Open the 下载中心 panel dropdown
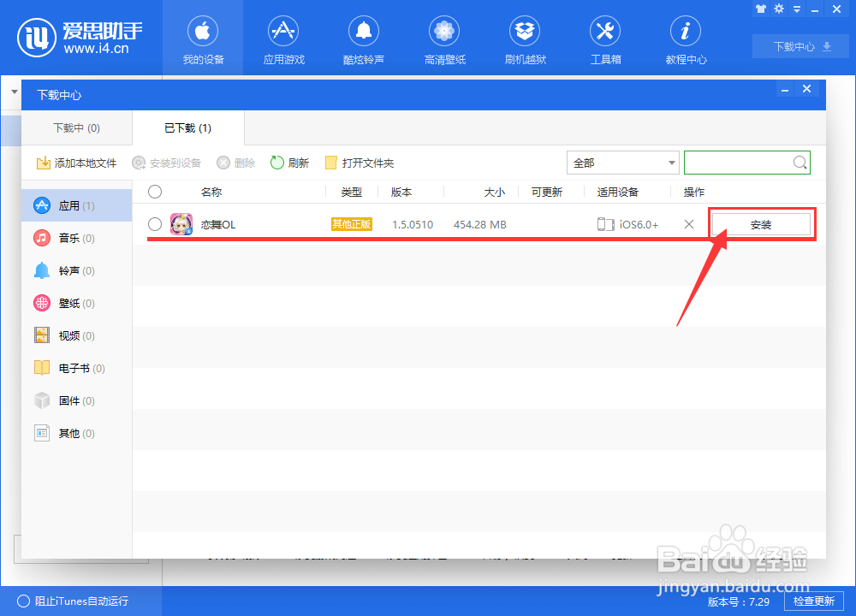The height and width of the screenshot is (616, 856). tap(800, 46)
